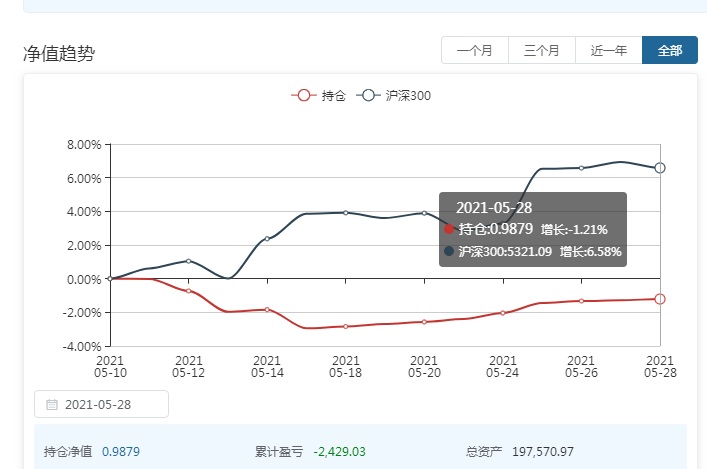The width and height of the screenshot is (707, 469).
Task: Click the 持仓 data point at 05-18
Action: tap(346, 326)
